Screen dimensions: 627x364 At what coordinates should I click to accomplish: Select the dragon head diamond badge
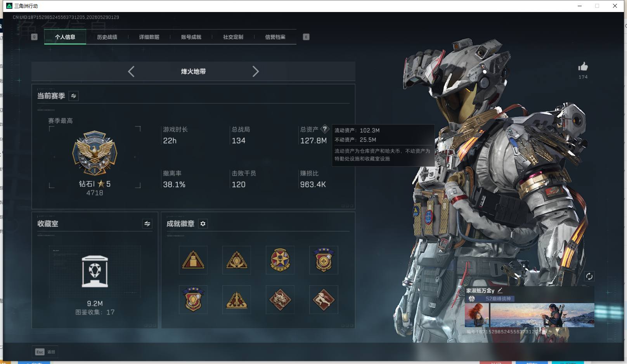coord(280,300)
